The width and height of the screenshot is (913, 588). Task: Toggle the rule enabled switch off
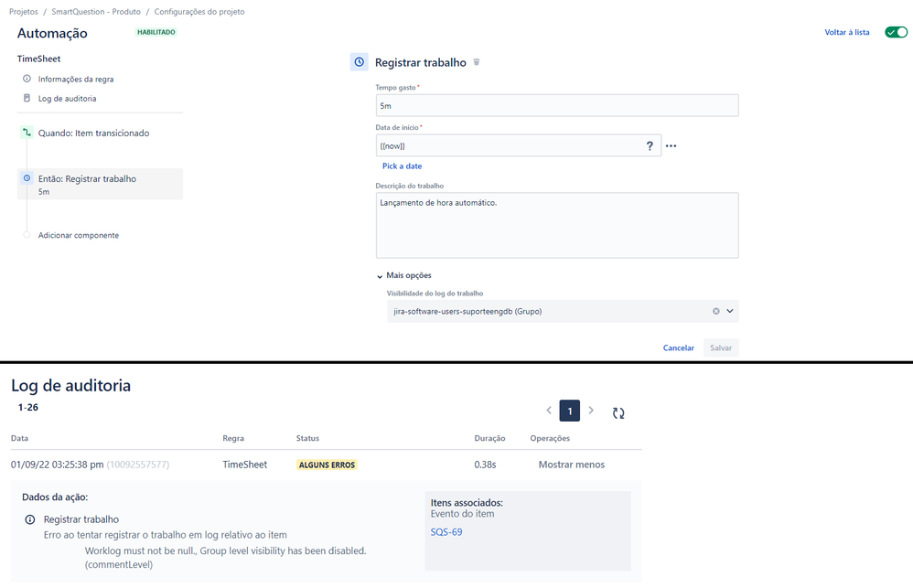click(x=896, y=32)
